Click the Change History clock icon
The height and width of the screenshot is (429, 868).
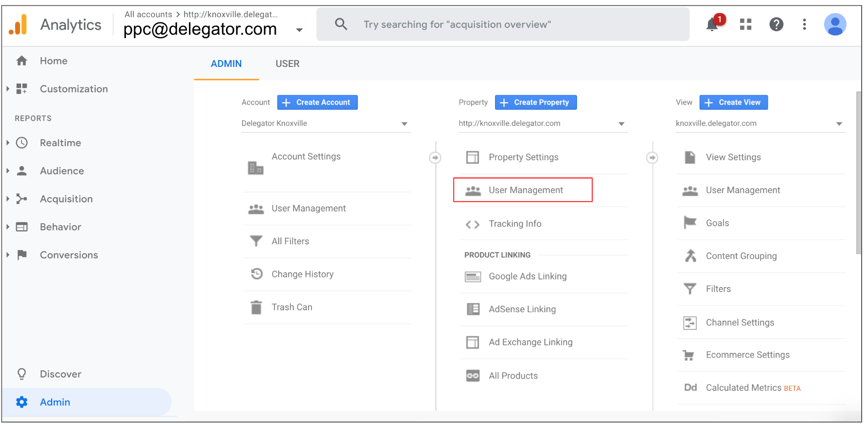point(257,274)
